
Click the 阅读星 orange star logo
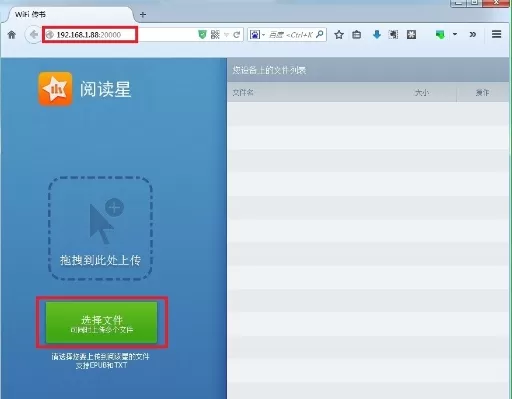pyautogui.click(x=55, y=89)
